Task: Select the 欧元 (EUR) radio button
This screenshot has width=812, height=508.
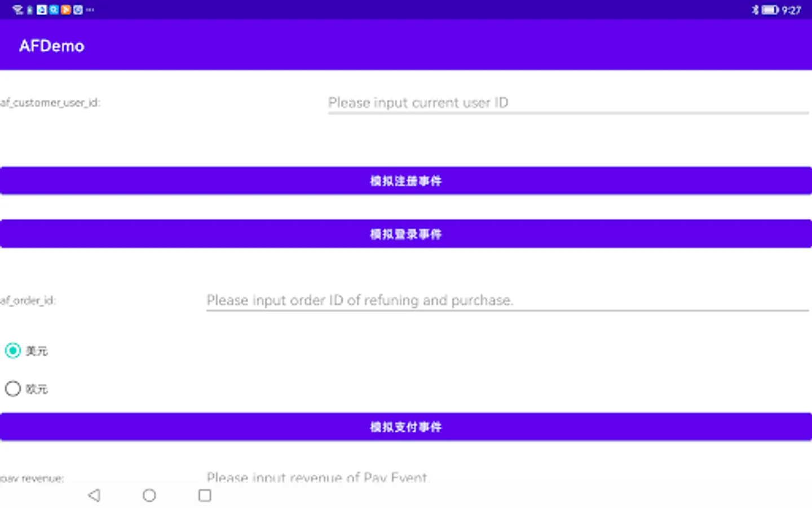Action: tap(13, 388)
